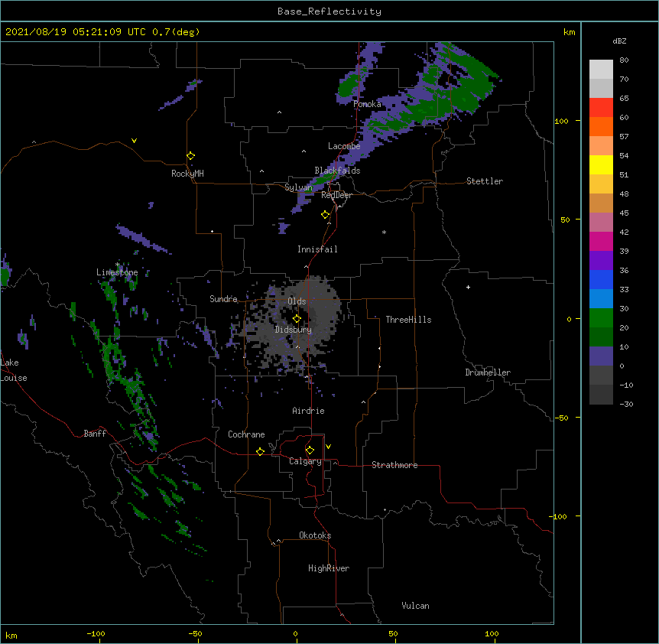Click the Calgary city label
Viewport: 659px width, 644px height.
305,461
